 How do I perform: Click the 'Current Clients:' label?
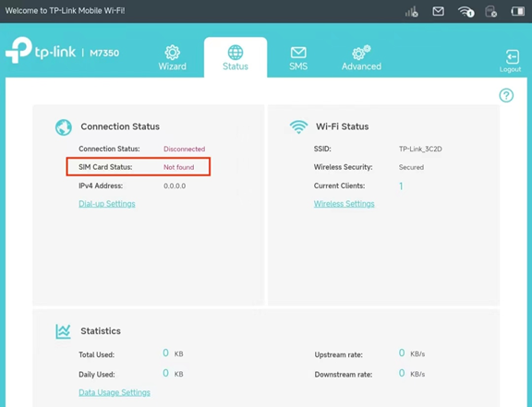click(339, 186)
